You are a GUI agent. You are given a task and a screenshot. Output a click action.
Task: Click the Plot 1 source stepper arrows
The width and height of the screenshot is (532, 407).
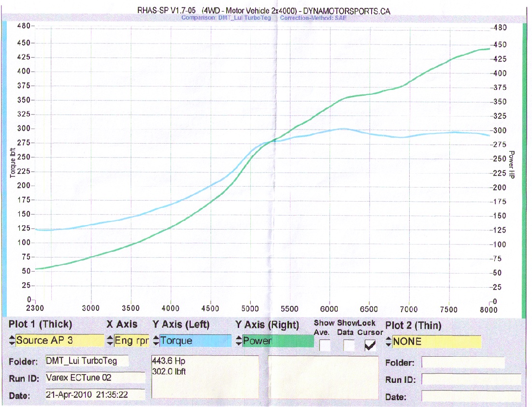(x=12, y=340)
